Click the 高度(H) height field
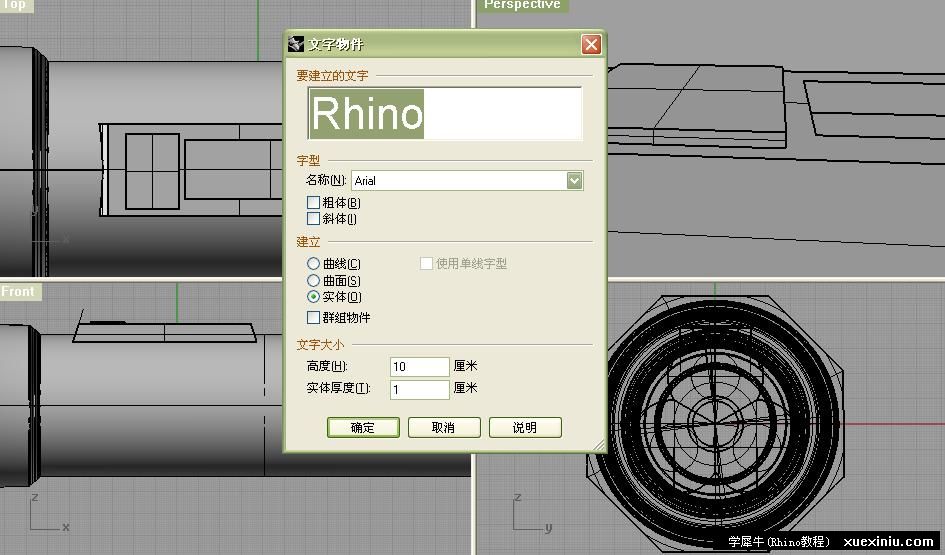 point(419,366)
